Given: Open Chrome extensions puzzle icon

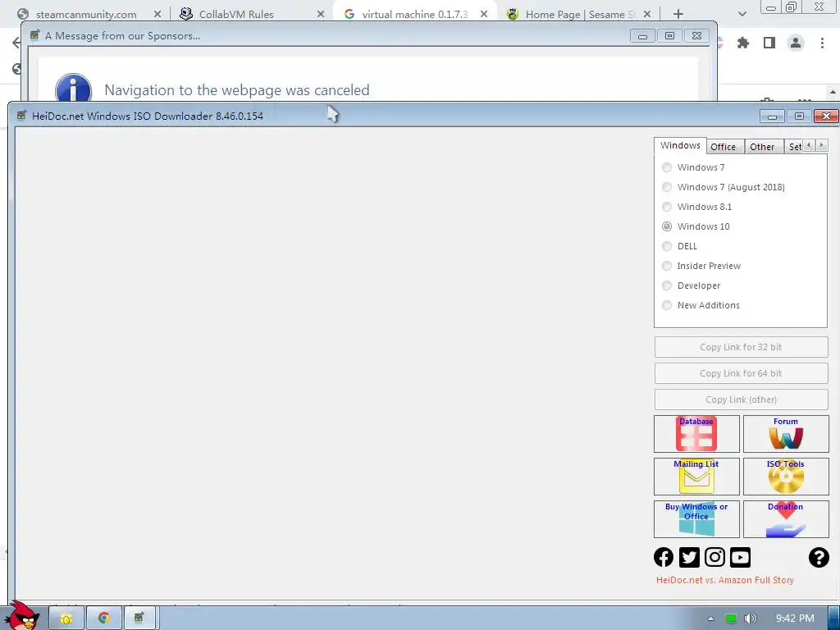Looking at the screenshot, I should [743, 43].
